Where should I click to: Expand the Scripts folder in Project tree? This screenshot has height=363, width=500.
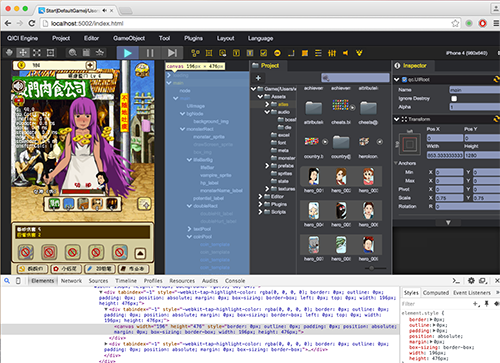click(x=260, y=212)
